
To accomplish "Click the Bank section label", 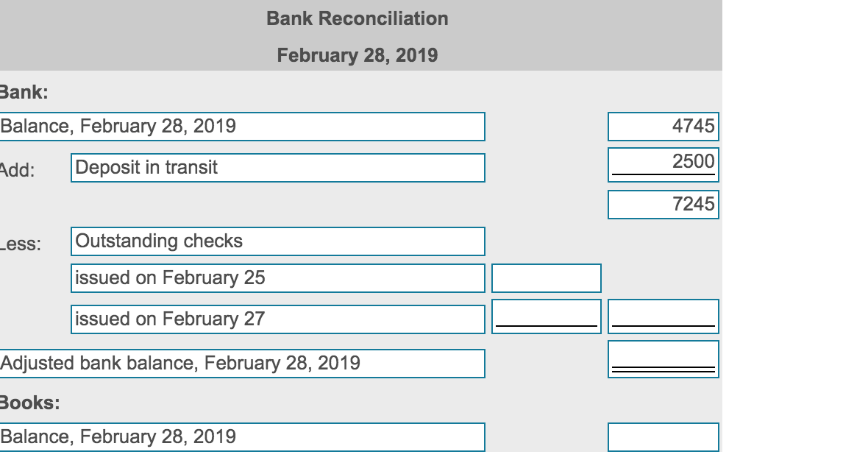I will click(x=15, y=91).
